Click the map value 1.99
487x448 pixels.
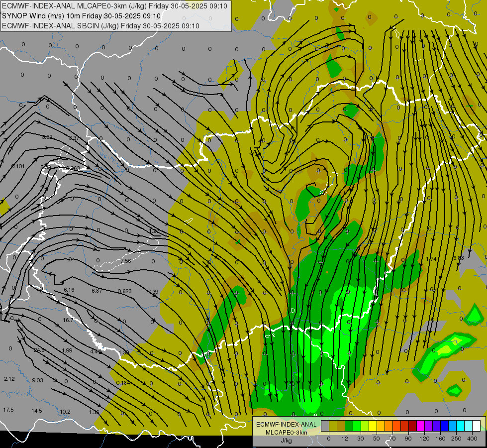[67, 350]
